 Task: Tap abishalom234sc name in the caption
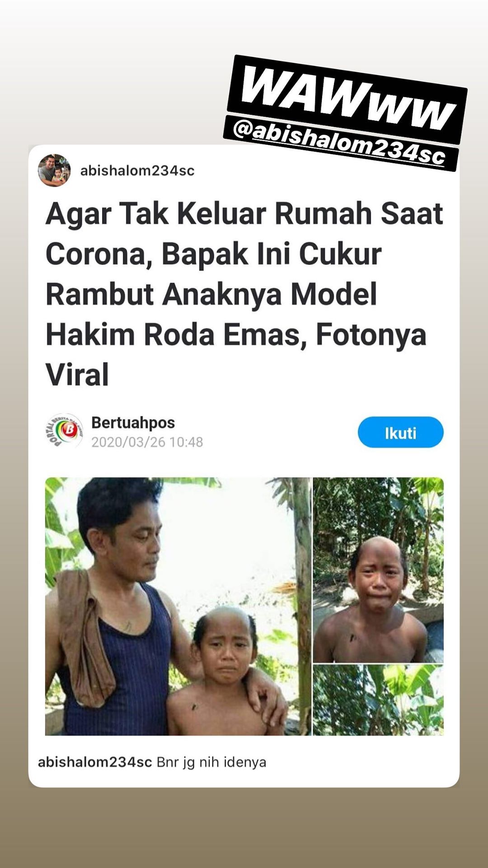[x=95, y=762]
